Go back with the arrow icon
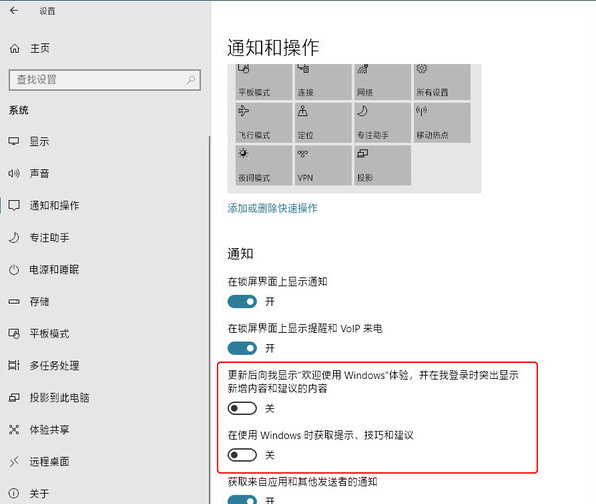596x504 pixels. point(14,11)
